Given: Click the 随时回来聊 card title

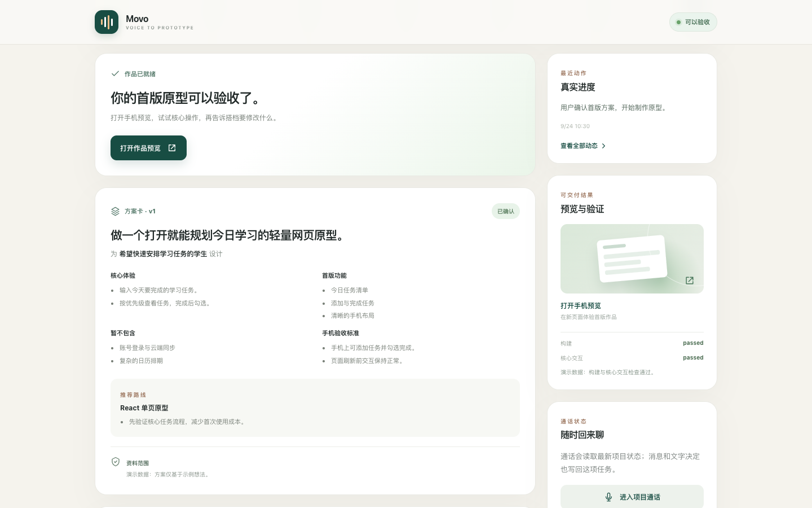Looking at the screenshot, I should click(582, 435).
